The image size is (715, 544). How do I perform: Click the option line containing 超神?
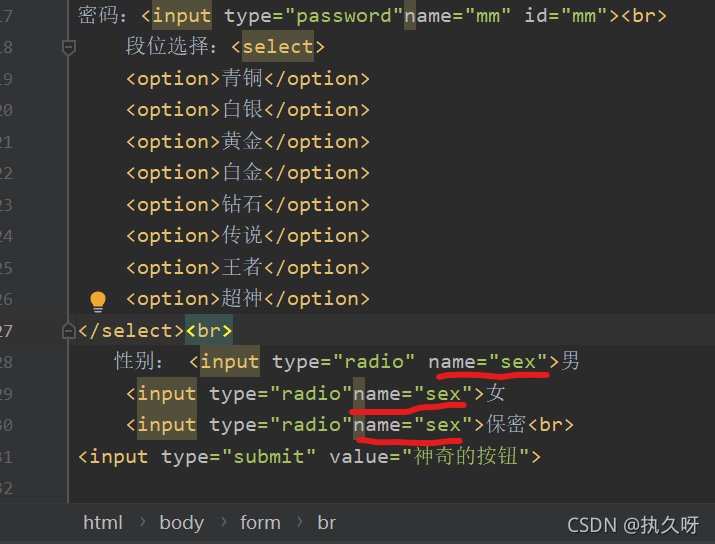[248, 299]
